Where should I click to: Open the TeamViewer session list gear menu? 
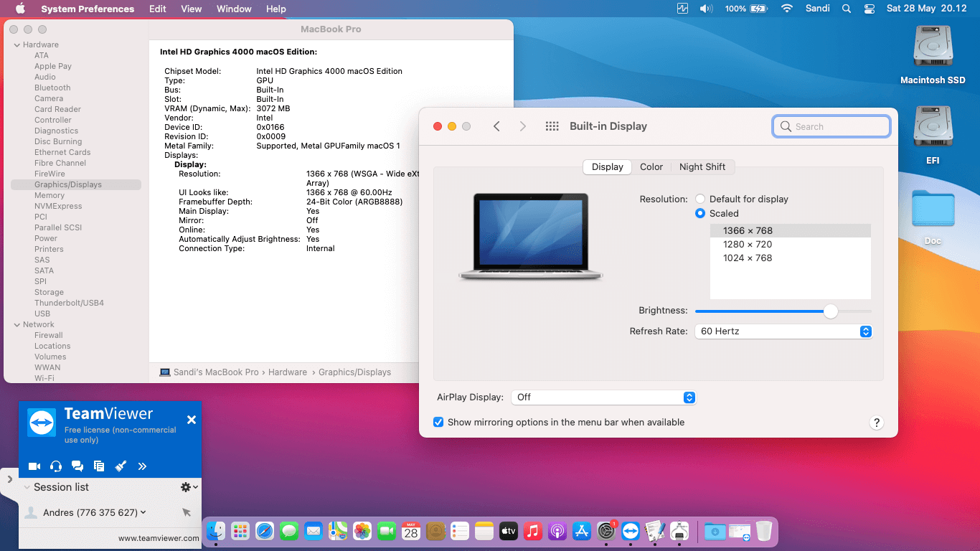point(188,487)
